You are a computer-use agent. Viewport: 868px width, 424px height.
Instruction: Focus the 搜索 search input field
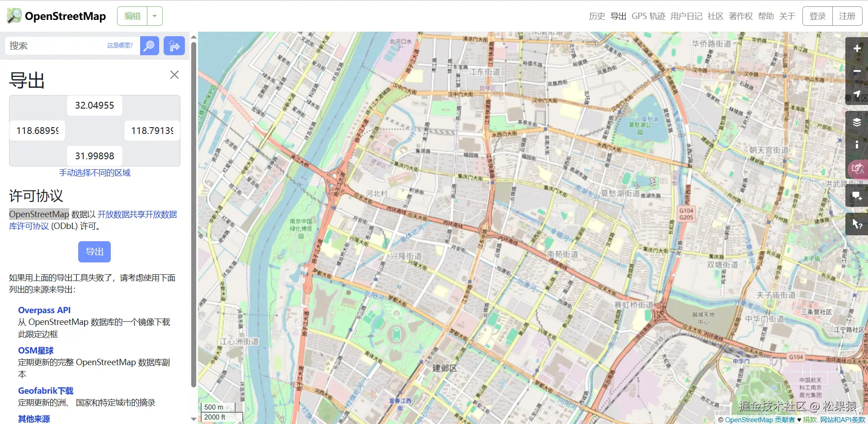point(72,46)
